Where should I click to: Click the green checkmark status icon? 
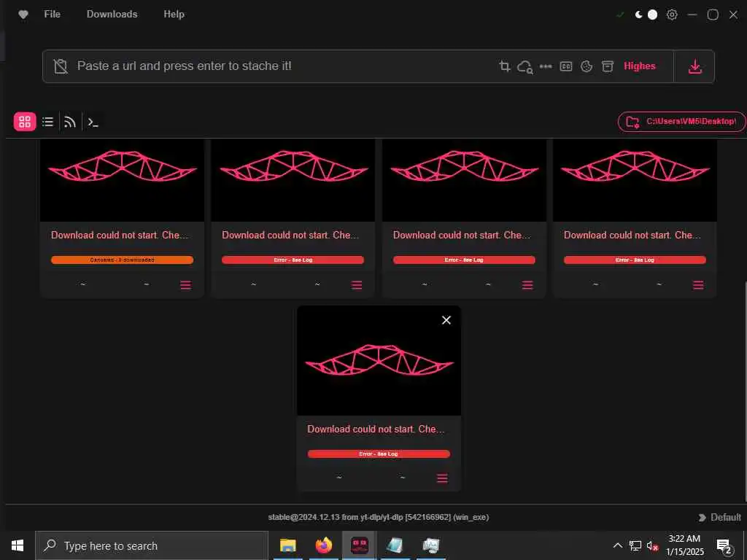[620, 15]
